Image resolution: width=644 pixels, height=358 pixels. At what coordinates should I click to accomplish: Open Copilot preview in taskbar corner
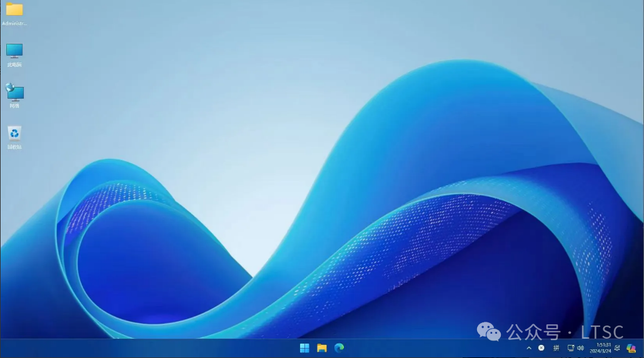click(631, 348)
